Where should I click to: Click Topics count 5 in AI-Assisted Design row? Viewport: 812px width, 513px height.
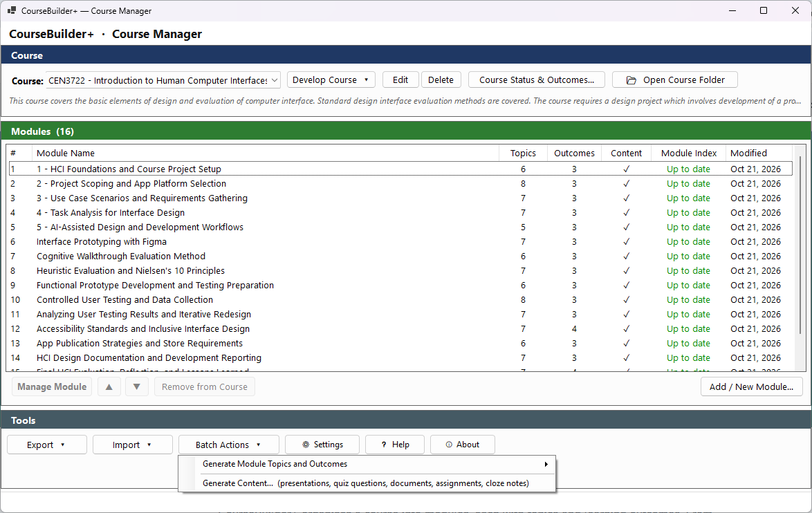pyautogui.click(x=523, y=227)
